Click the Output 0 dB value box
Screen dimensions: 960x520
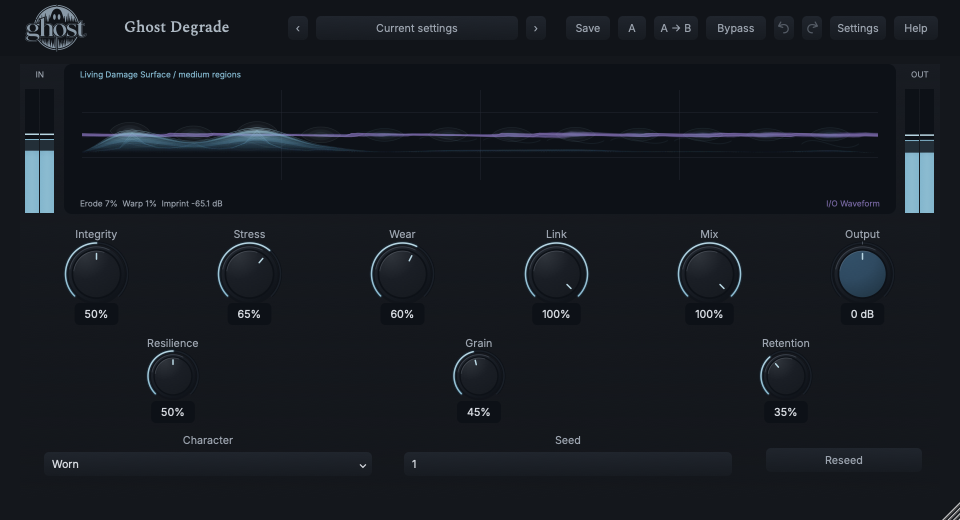tap(862, 314)
